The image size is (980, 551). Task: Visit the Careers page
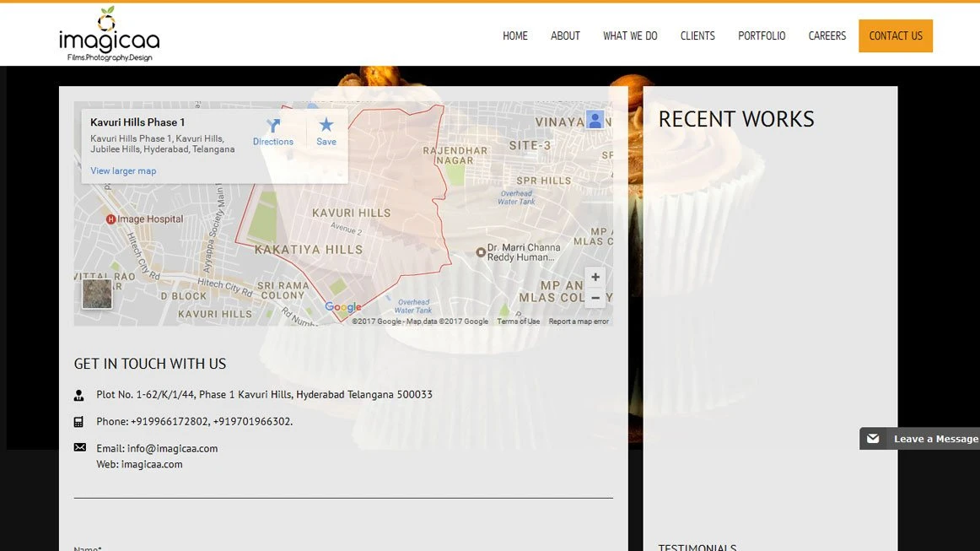(827, 36)
